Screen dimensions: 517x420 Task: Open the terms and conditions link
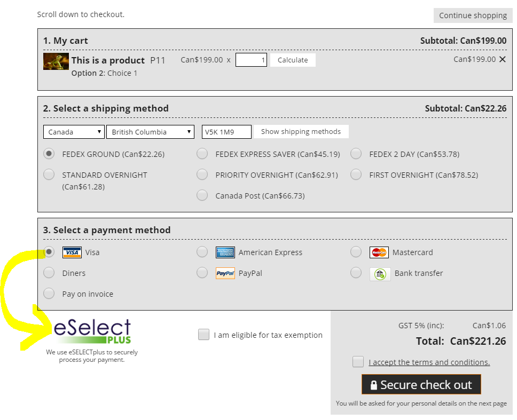click(429, 362)
